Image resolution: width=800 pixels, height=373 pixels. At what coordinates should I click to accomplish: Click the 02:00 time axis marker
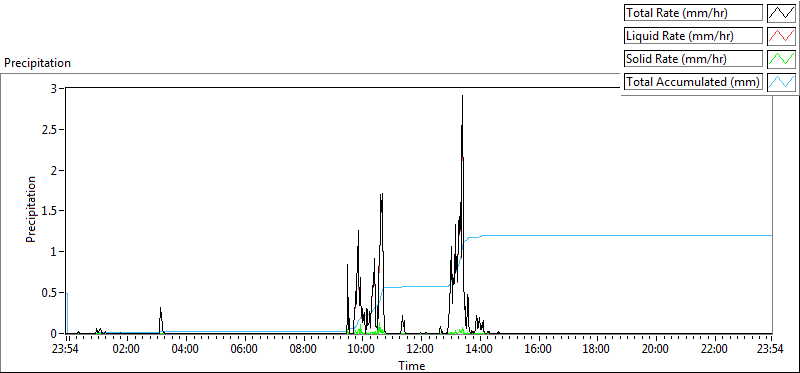[126, 350]
